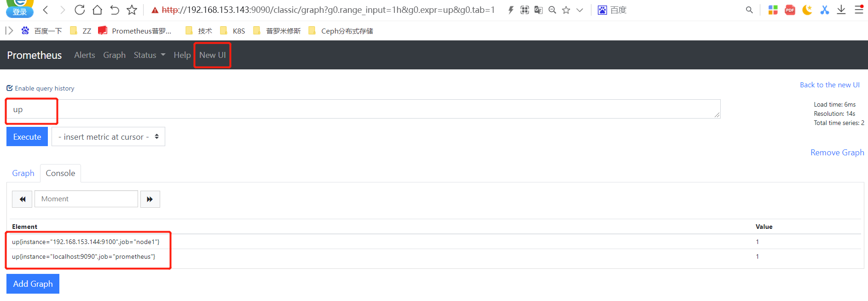Click the insecure site warning triangle

(x=155, y=10)
